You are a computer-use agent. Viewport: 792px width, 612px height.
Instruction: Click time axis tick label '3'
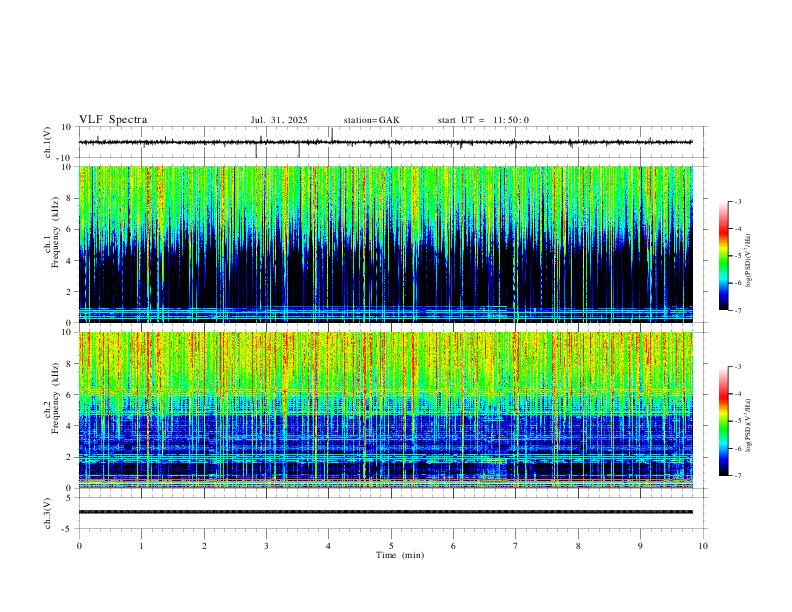click(266, 546)
